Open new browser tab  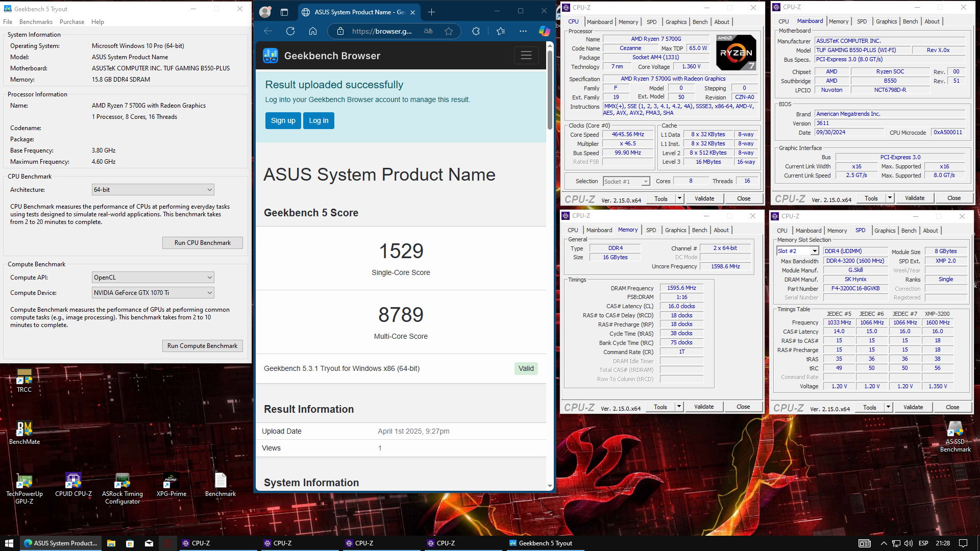pos(431,12)
